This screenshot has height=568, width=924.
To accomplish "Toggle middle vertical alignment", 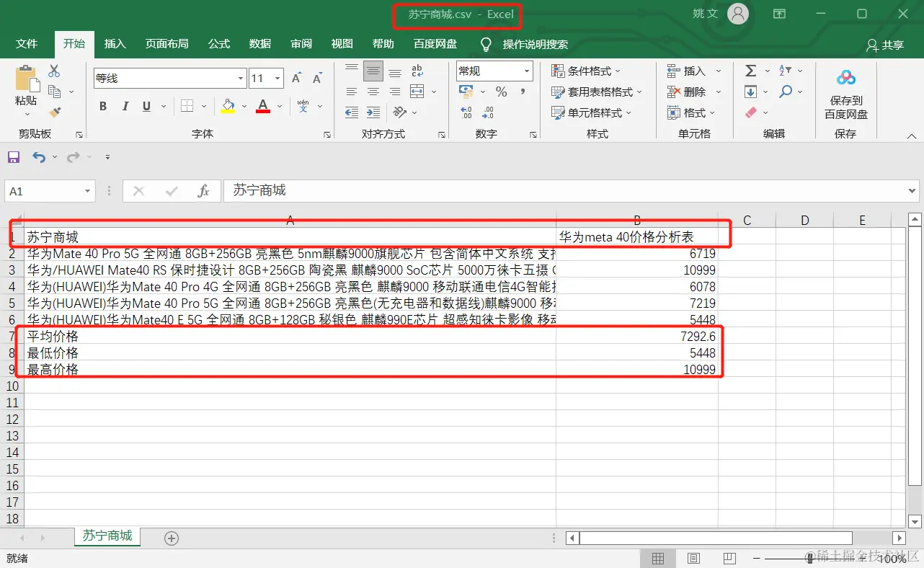I will (x=373, y=71).
